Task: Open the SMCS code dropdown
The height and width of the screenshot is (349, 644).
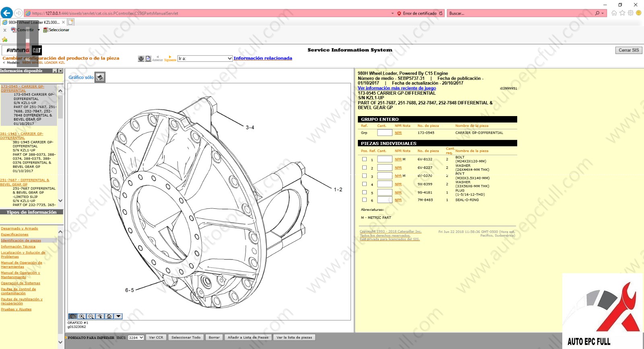Action: [136, 338]
